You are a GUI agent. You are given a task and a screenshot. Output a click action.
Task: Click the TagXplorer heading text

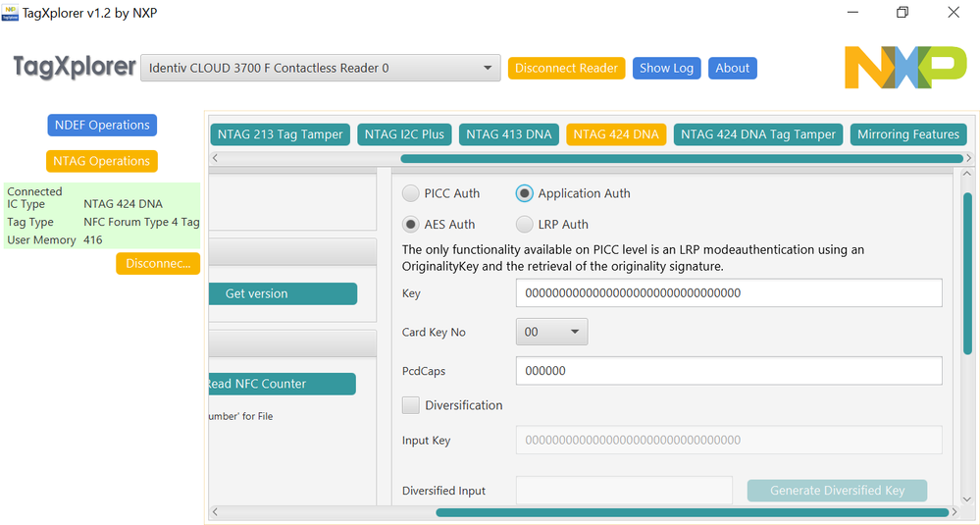click(x=75, y=67)
